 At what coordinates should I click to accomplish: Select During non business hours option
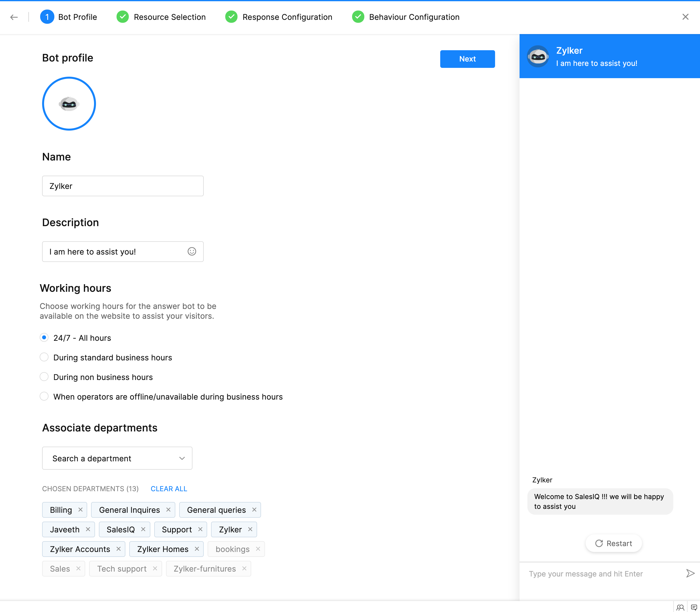tap(44, 377)
